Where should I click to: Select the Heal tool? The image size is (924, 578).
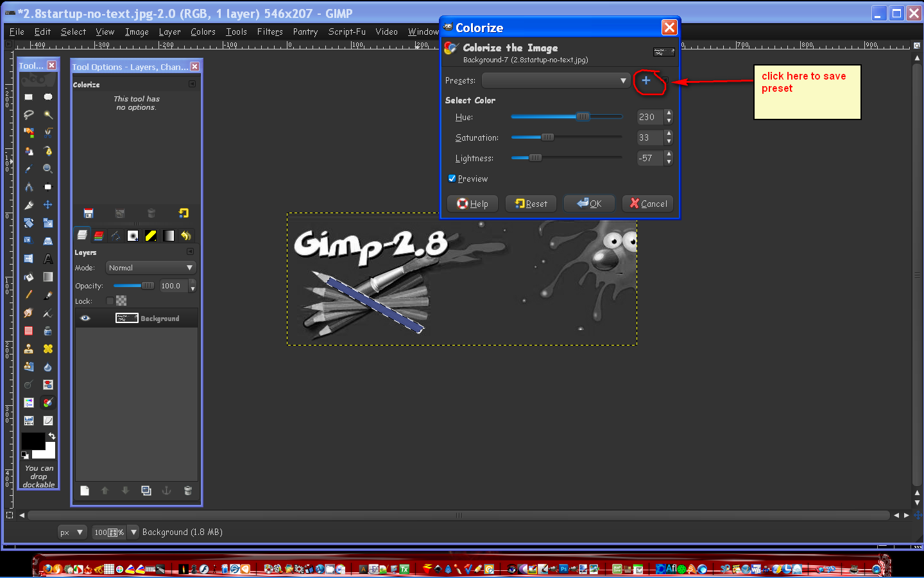click(48, 349)
